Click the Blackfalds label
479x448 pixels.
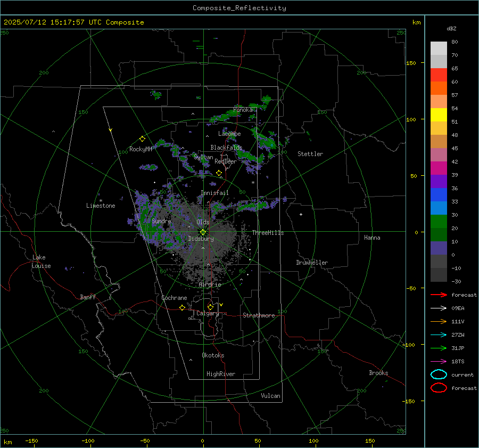(226, 148)
